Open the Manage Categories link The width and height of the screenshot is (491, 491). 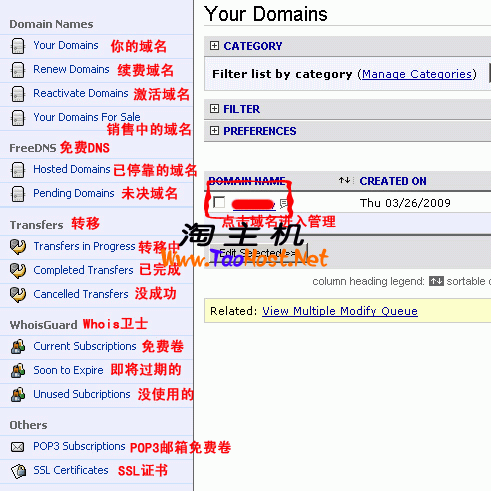[x=417, y=74]
